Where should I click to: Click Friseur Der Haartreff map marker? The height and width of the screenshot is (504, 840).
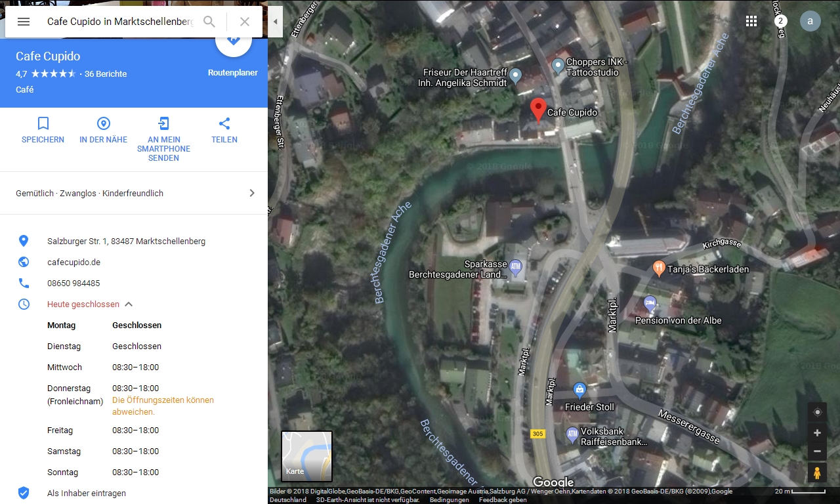(515, 76)
